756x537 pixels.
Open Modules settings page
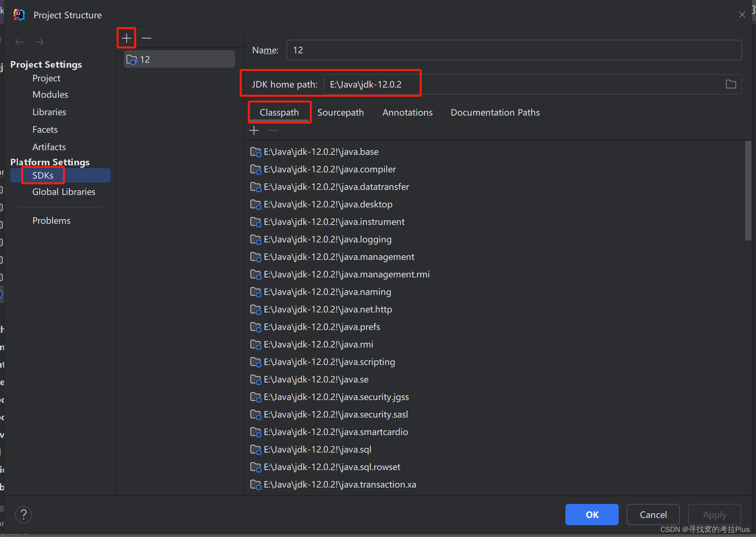tap(50, 95)
